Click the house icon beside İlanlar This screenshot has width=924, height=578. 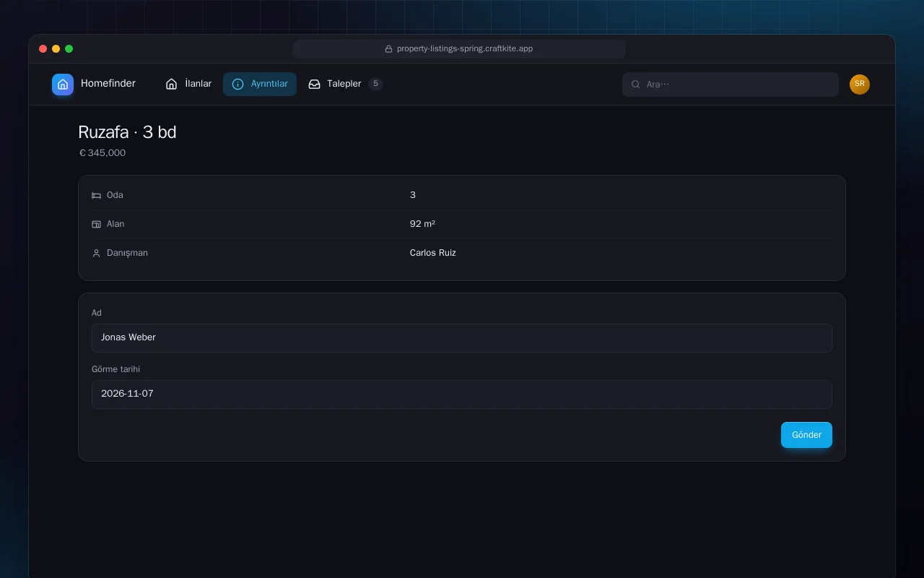click(x=171, y=84)
